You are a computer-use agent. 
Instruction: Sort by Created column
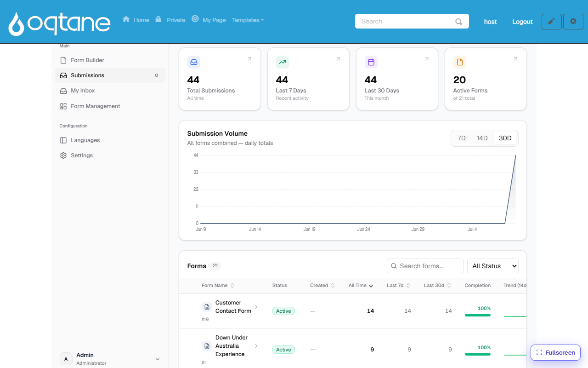(x=322, y=286)
